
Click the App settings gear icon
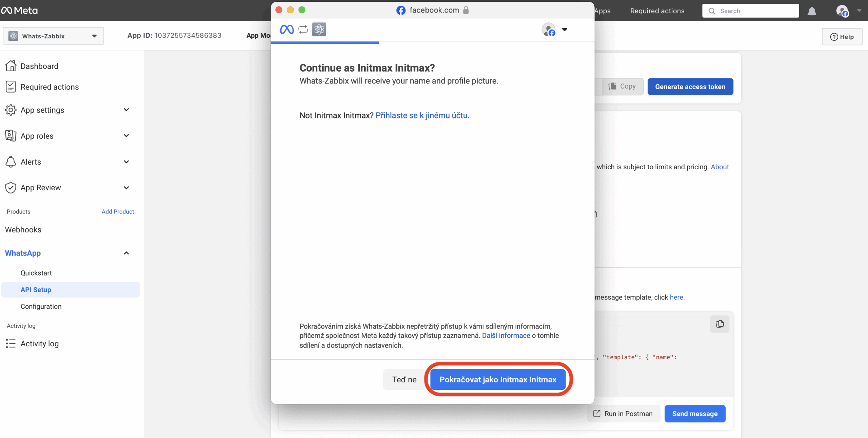click(x=11, y=110)
